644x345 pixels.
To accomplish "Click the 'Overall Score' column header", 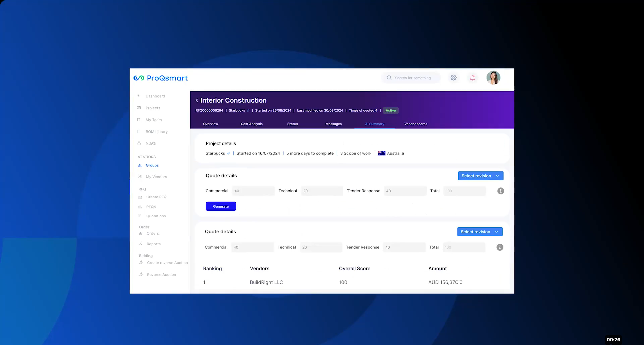I will pyautogui.click(x=355, y=269).
